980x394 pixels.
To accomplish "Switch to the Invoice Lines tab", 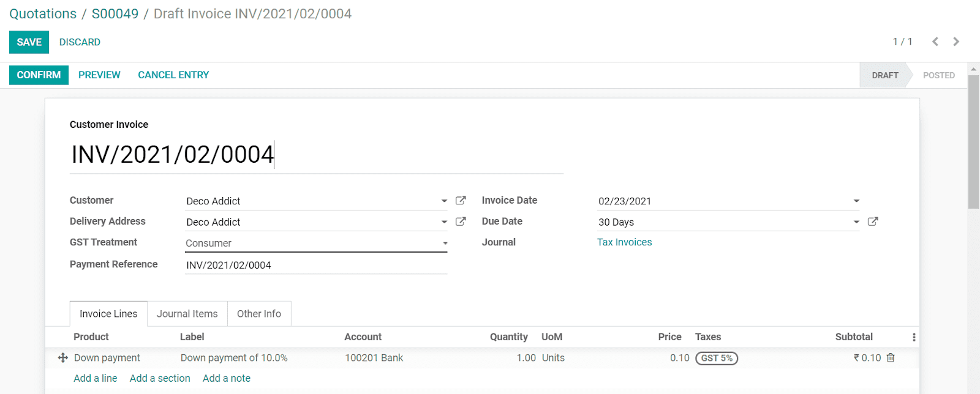I will 108,314.
